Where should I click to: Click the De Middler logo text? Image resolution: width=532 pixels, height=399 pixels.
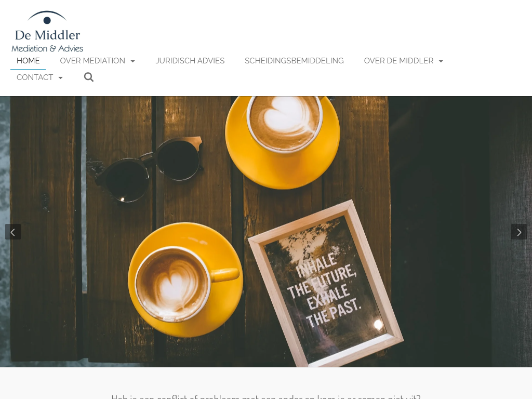tap(47, 35)
